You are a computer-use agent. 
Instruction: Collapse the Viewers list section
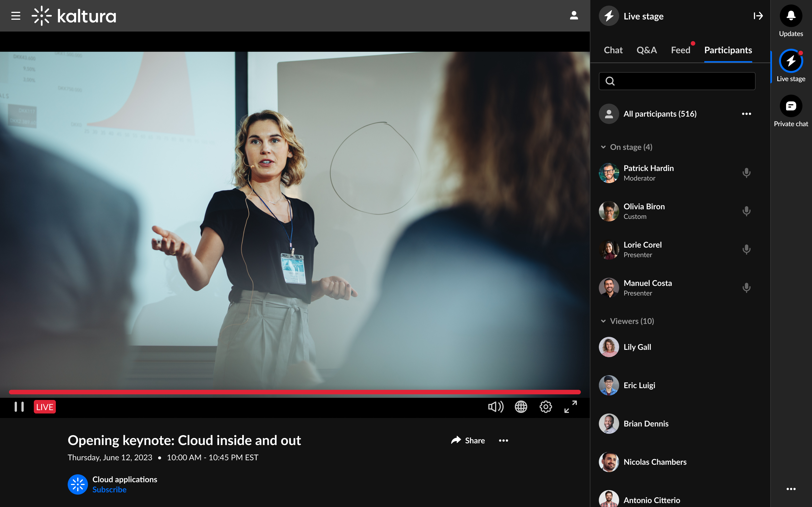(603, 321)
